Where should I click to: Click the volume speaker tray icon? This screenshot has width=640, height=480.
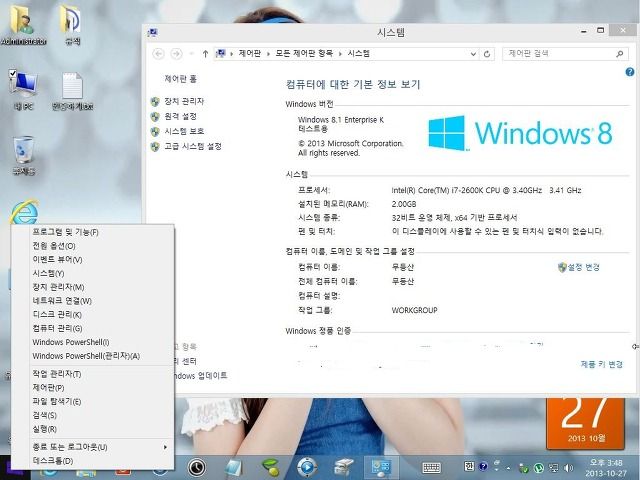(x=568, y=468)
